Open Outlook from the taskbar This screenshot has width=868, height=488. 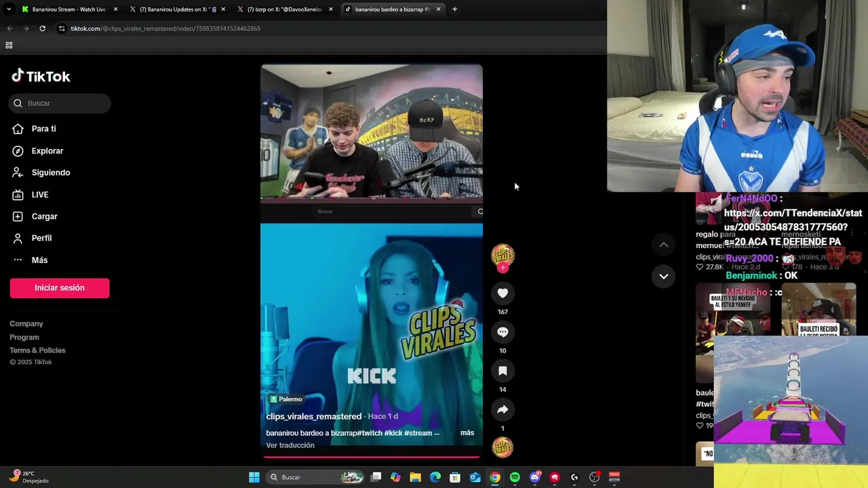(475, 477)
